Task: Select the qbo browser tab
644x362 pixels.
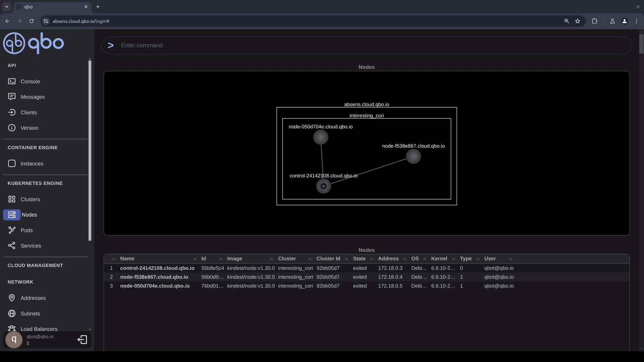Action: (x=50, y=7)
